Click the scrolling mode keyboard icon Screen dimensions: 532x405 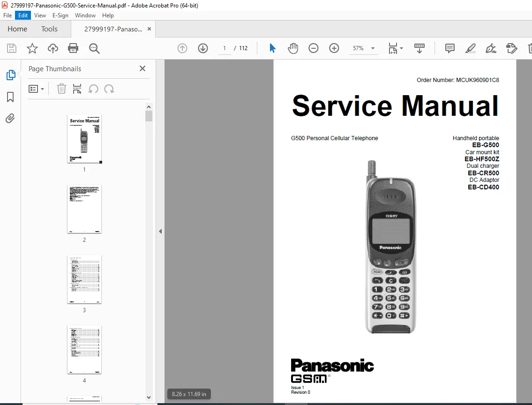point(420,48)
